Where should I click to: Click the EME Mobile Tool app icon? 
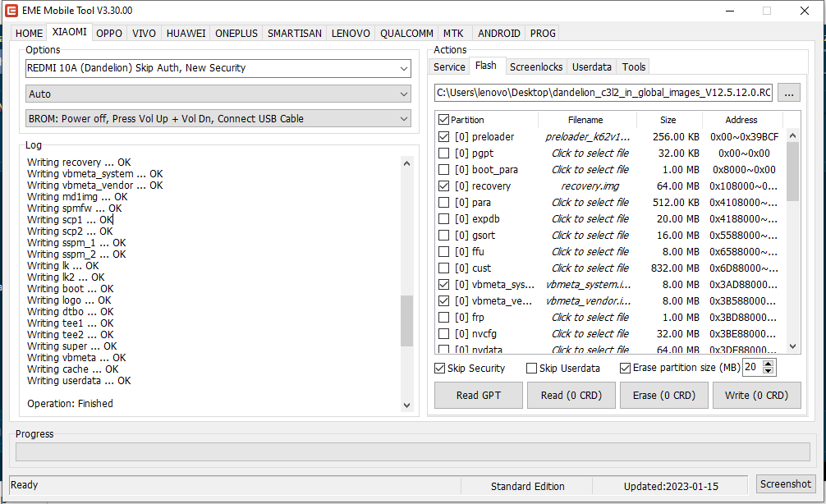(11, 11)
